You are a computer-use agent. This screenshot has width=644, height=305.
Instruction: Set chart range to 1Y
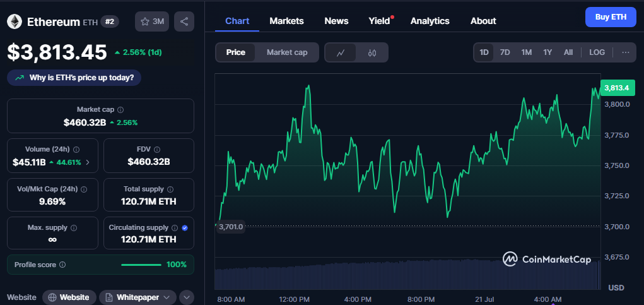tap(547, 52)
